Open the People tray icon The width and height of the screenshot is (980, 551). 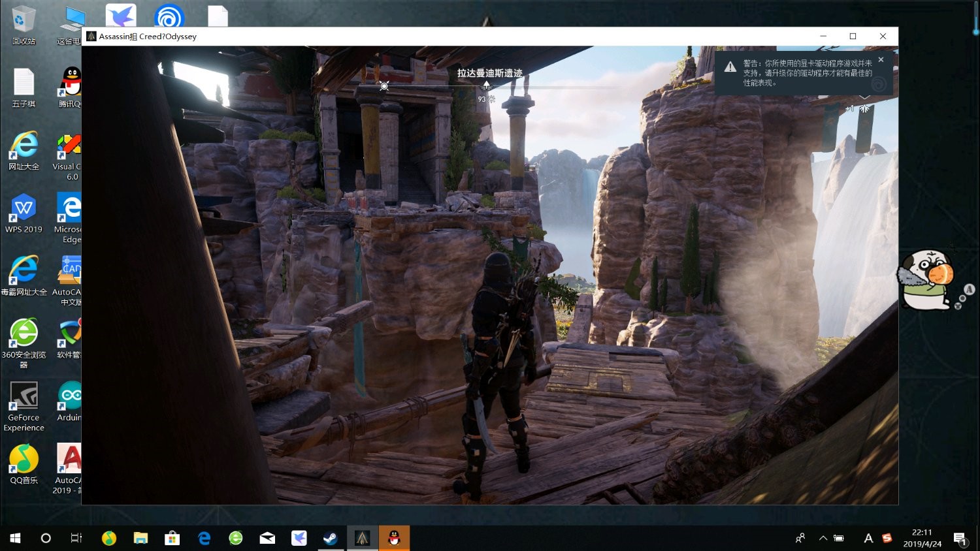point(800,538)
